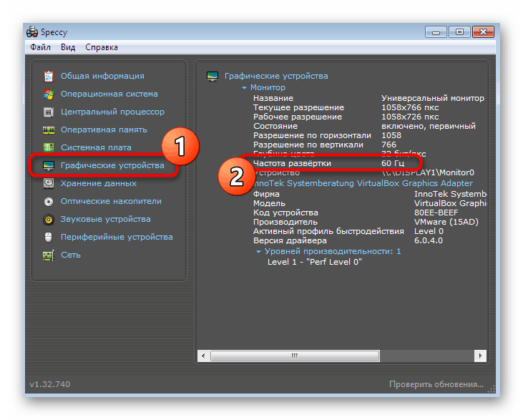Image resolution: width=523 pixels, height=420 pixels.
Task: Click the Состояние label
Action: point(275,126)
